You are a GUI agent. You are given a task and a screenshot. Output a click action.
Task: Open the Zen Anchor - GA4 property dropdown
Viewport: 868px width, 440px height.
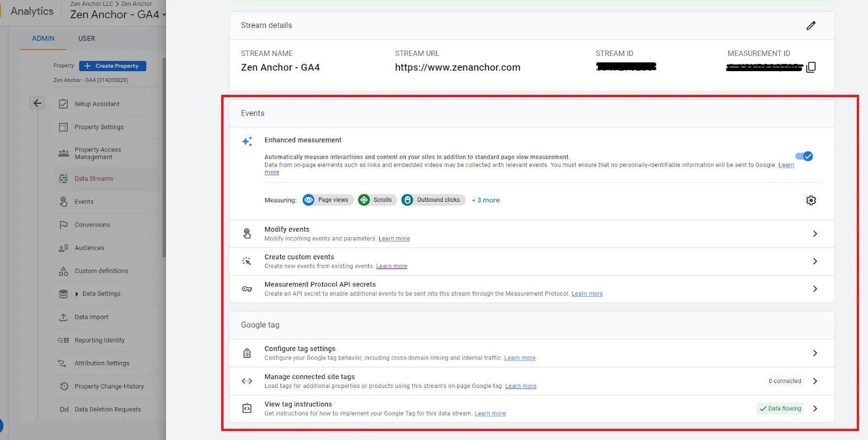click(x=117, y=14)
